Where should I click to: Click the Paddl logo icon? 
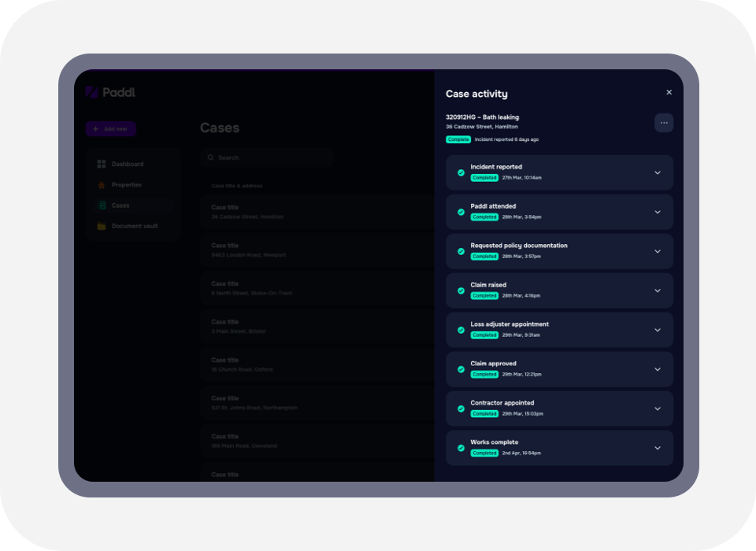[x=91, y=93]
